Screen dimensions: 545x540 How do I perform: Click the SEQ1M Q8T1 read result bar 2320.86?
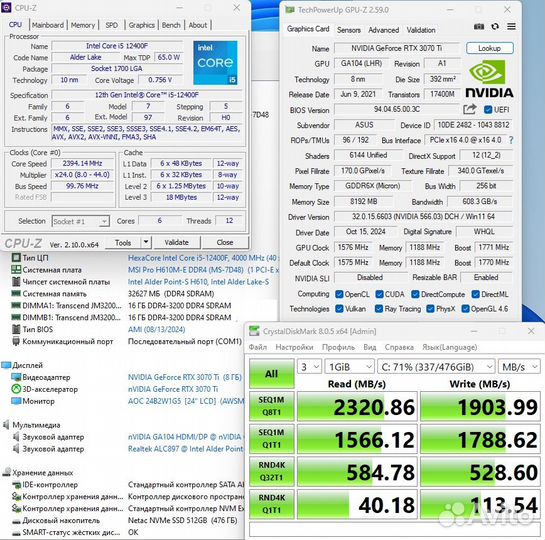357,407
